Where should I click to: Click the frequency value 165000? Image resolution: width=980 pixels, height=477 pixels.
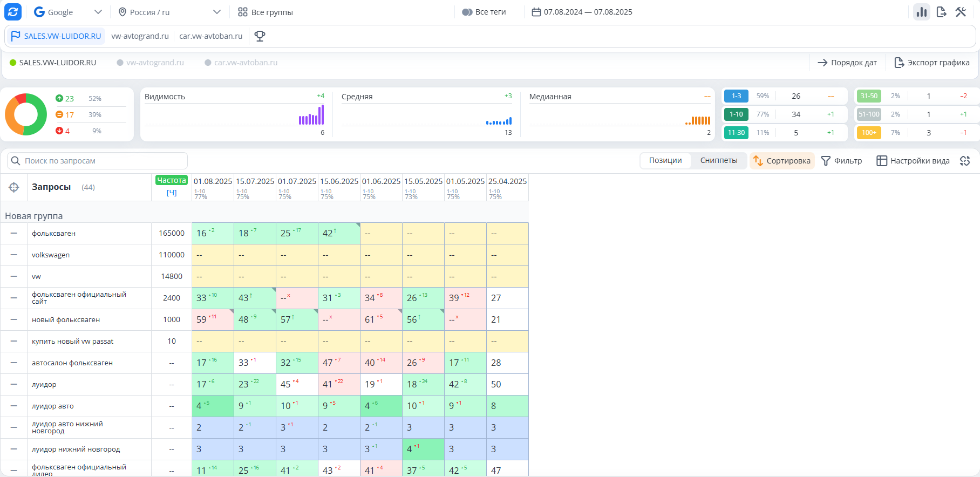tap(172, 233)
